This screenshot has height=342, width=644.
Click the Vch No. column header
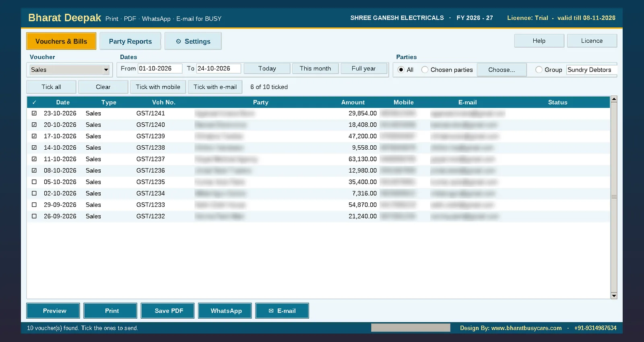click(164, 102)
